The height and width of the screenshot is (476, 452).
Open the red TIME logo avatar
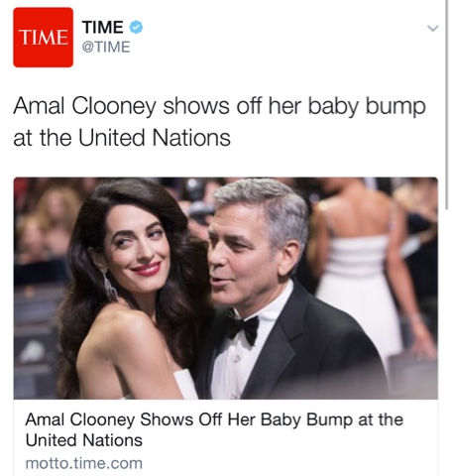coord(43,37)
